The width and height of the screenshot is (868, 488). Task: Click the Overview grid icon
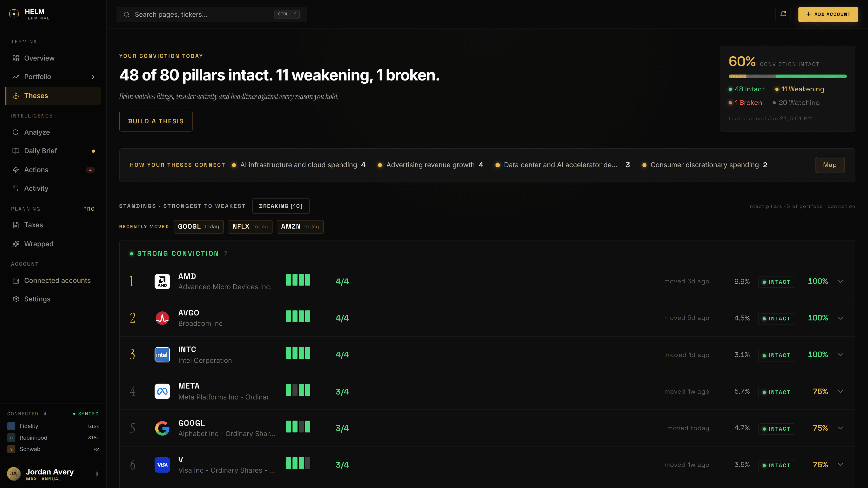tap(16, 58)
